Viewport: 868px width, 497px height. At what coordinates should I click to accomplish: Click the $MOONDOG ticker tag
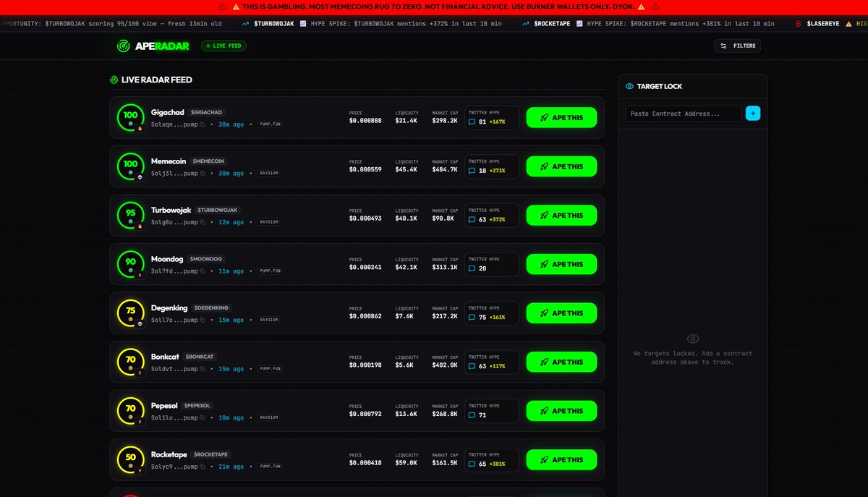click(206, 259)
